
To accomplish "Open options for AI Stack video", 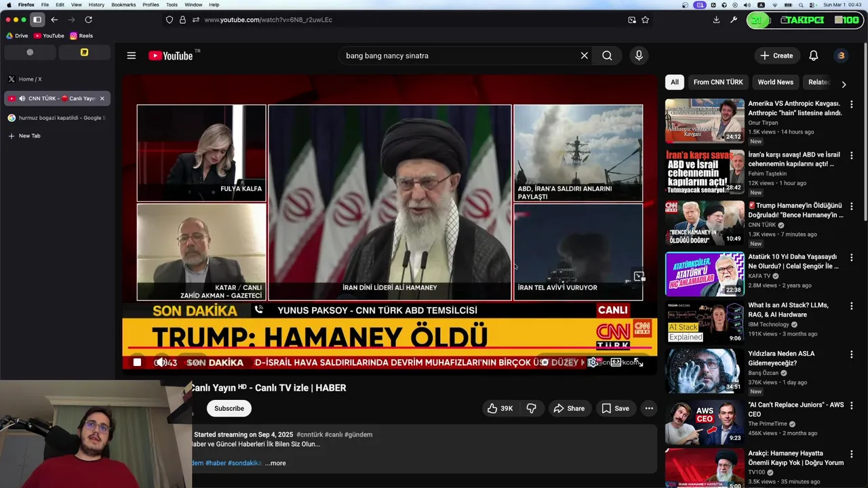I will (x=851, y=306).
